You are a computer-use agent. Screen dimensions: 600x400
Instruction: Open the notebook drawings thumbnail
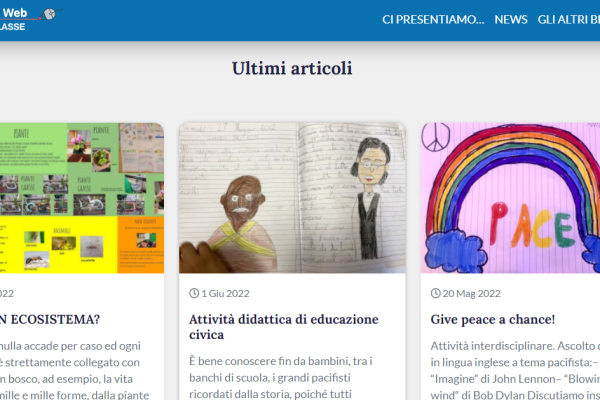(x=292, y=198)
